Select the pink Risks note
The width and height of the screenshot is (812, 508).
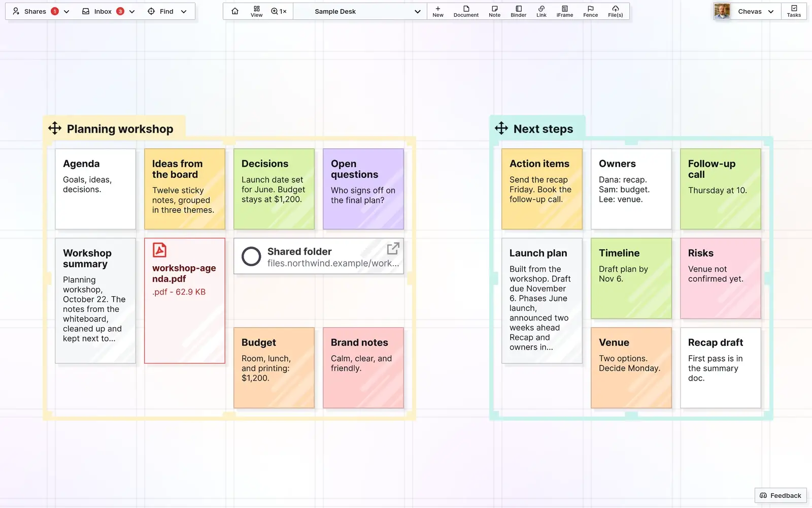click(721, 278)
